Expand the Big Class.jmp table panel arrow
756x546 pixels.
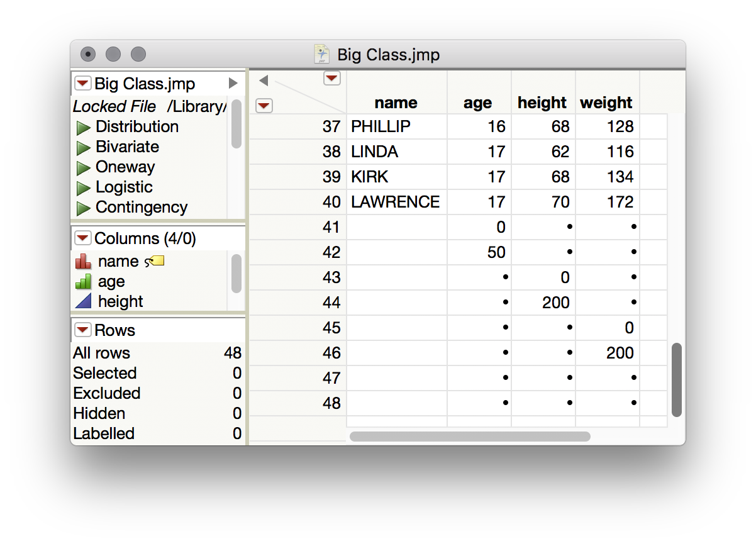233,83
